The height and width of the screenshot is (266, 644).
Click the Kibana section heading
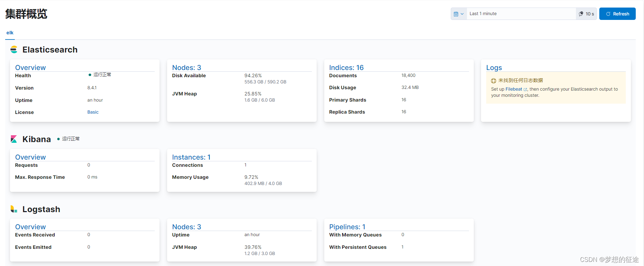tap(36, 139)
